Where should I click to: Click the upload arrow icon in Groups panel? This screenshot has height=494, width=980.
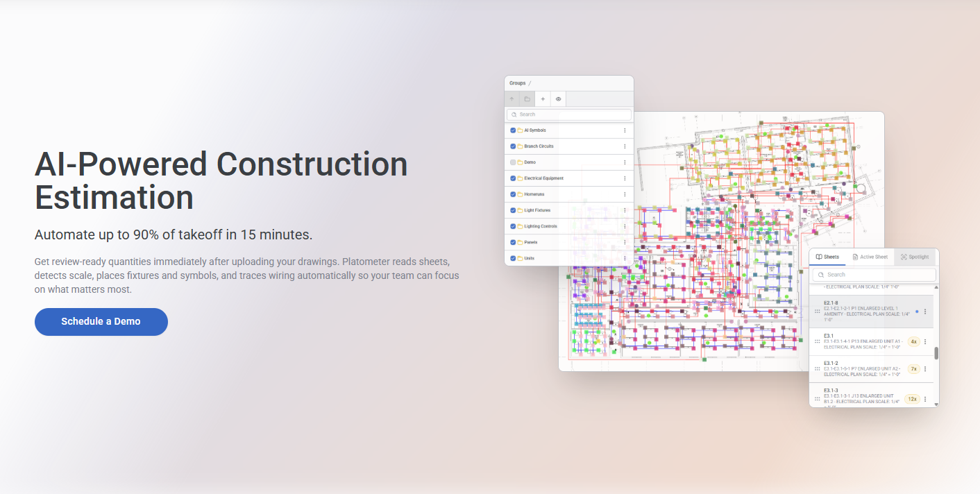point(512,99)
